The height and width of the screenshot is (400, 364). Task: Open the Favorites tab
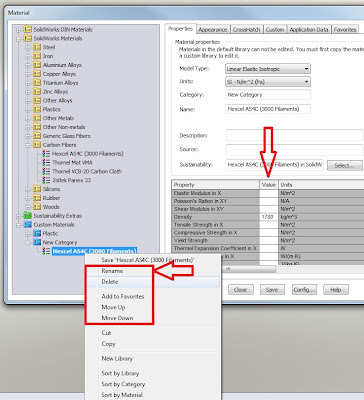point(345,29)
